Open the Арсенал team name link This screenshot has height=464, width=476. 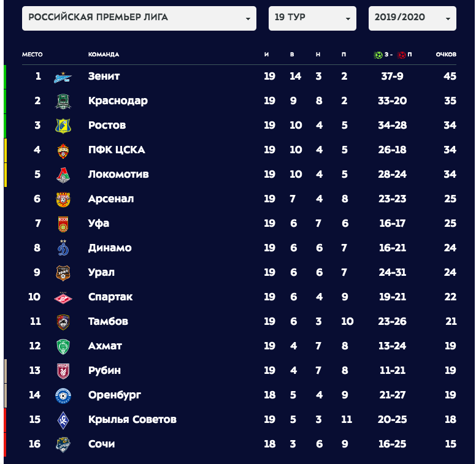click(x=111, y=199)
